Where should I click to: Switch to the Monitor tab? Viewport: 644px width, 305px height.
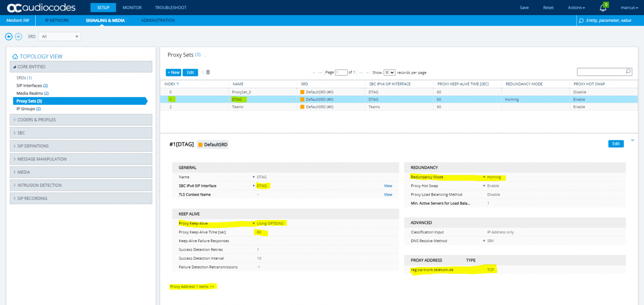coord(132,8)
